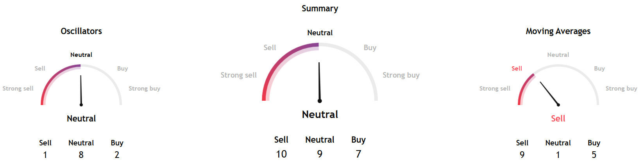Click the Moving Averages heading

[558, 31]
